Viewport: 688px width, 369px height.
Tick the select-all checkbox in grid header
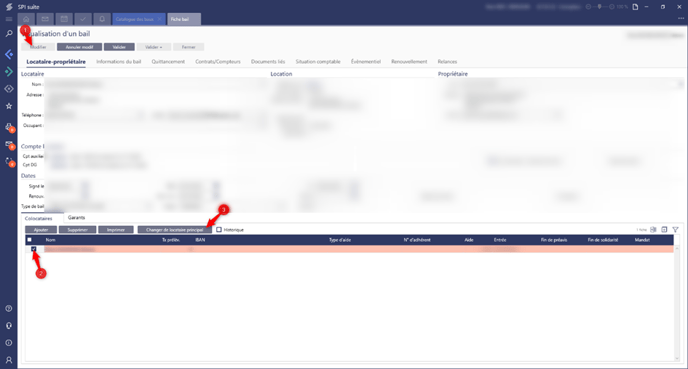[x=29, y=240]
